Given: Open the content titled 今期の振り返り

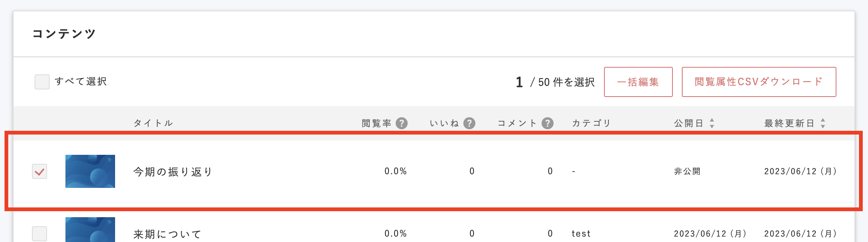Looking at the screenshot, I should point(171,171).
